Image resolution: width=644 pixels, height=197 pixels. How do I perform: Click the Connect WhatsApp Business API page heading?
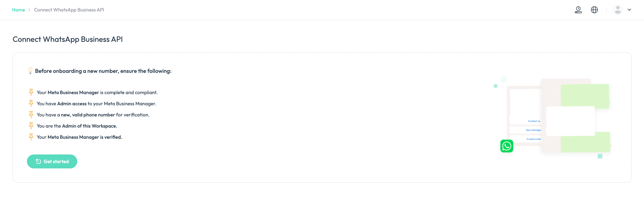pyautogui.click(x=68, y=39)
